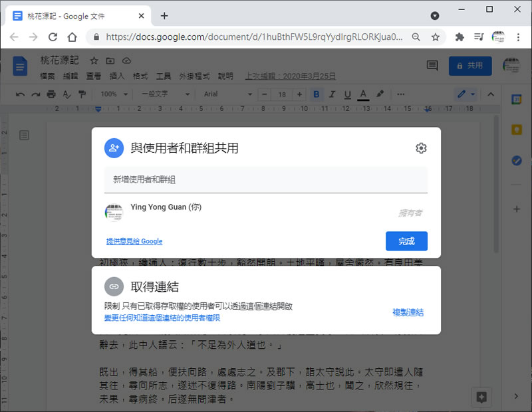Image resolution: width=532 pixels, height=412 pixels.
Task: Click the Google Docs home icon
Action: click(20, 66)
